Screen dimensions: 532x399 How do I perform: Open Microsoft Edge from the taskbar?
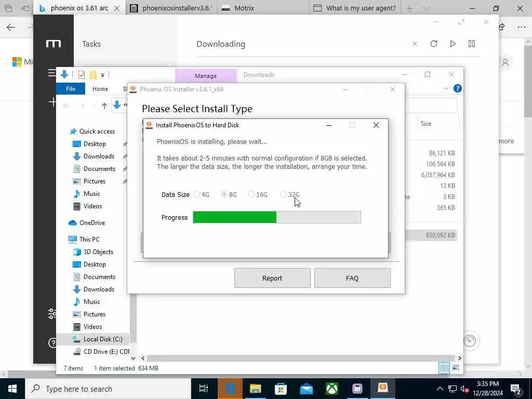230,389
